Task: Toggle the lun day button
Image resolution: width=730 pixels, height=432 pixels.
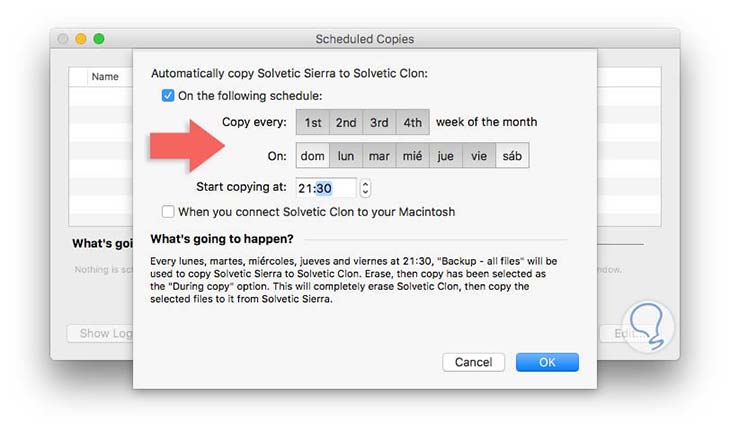Action: click(346, 156)
